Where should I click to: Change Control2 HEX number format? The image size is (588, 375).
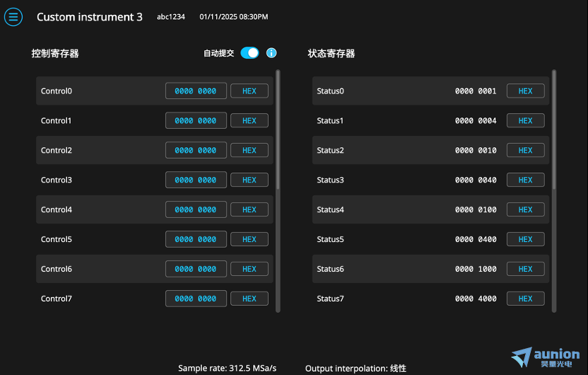click(249, 151)
